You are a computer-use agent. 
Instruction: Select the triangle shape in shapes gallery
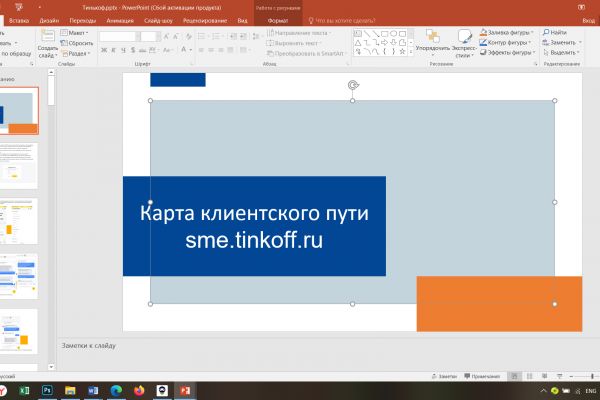(x=357, y=42)
